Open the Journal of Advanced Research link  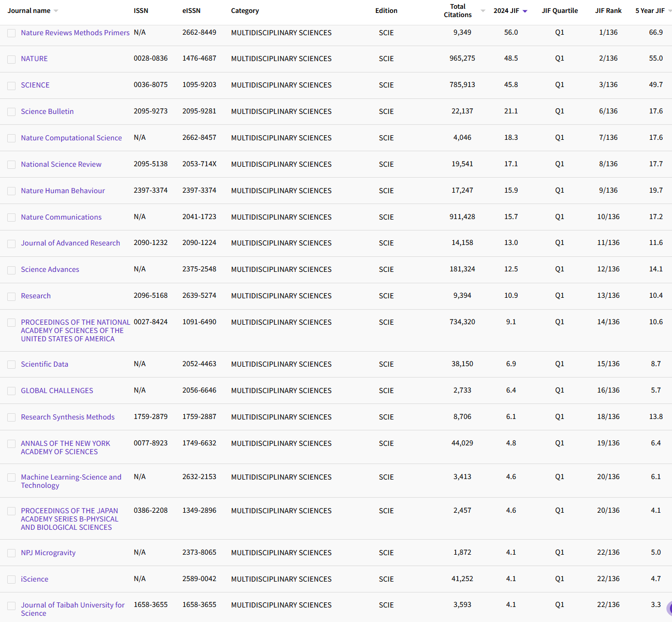pyautogui.click(x=70, y=243)
